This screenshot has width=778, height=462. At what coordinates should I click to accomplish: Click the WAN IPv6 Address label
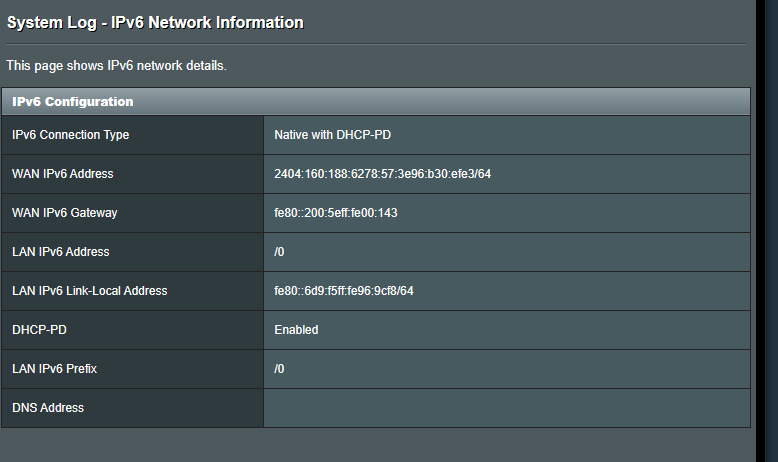click(63, 174)
